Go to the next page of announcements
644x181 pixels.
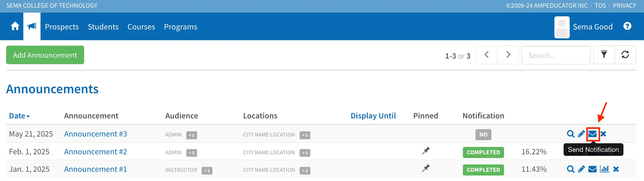[508, 55]
